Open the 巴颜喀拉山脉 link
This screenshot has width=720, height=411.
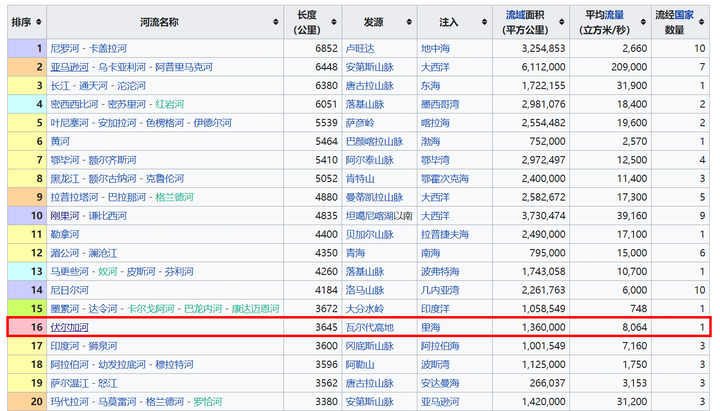pyautogui.click(x=374, y=141)
